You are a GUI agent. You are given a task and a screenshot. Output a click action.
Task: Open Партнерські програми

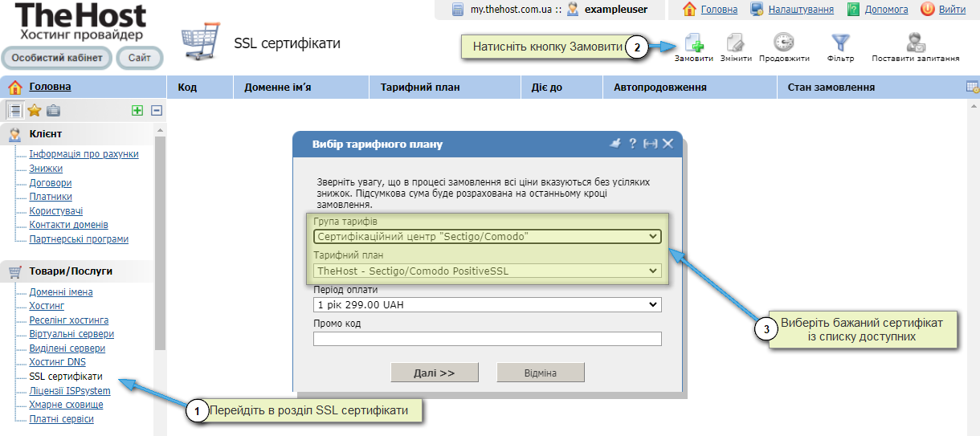click(x=79, y=239)
